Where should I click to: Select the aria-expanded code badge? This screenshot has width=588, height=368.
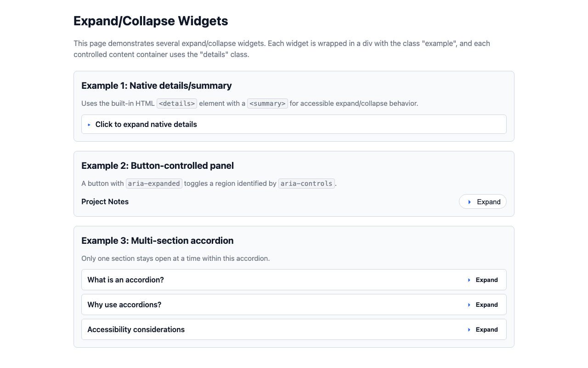pos(153,183)
